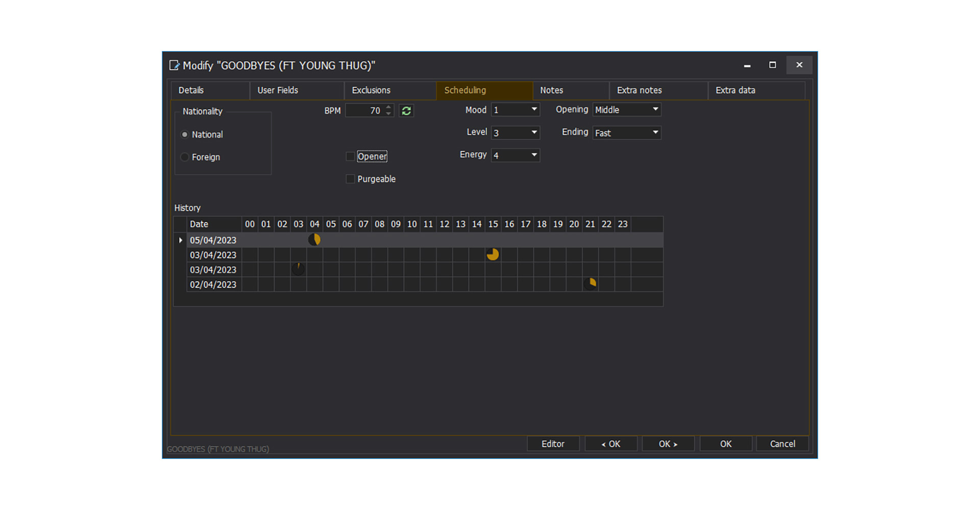980x510 pixels.
Task: Select the Foreign nationality option
Action: pyautogui.click(x=185, y=157)
